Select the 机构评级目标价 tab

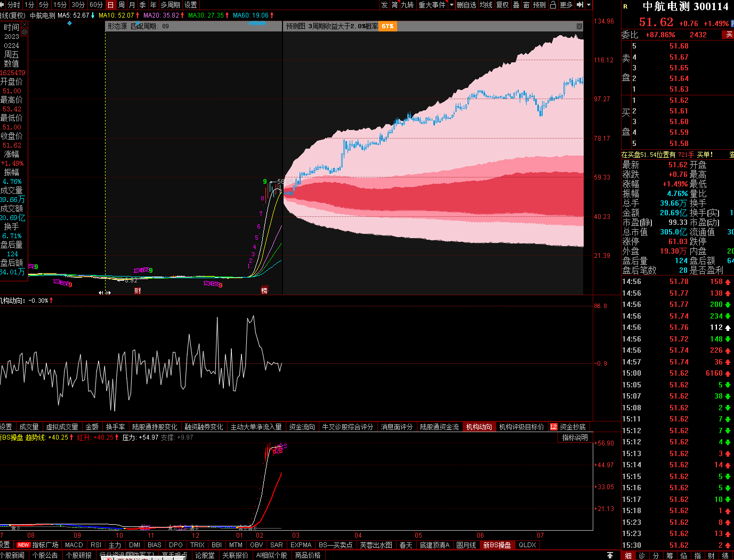pyautogui.click(x=522, y=427)
